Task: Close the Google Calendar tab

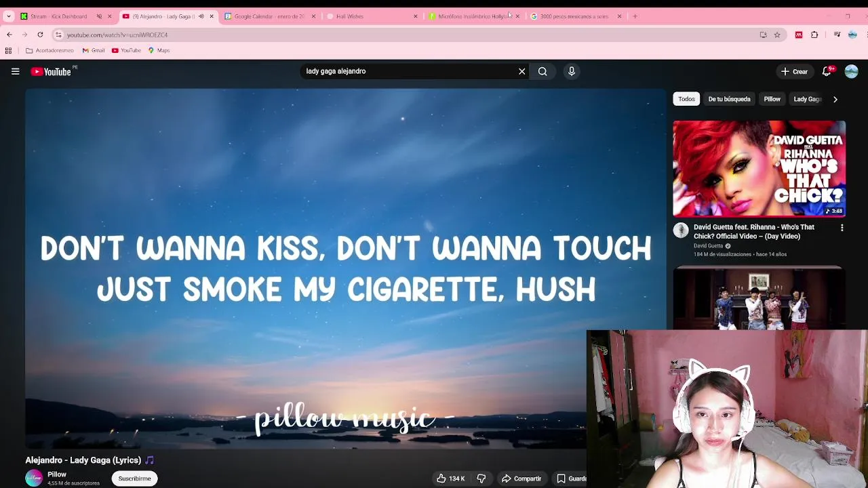Action: tap(313, 16)
